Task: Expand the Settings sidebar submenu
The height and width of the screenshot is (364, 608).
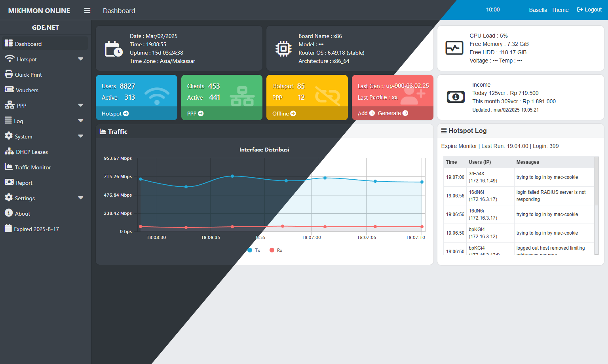Action: [x=81, y=198]
